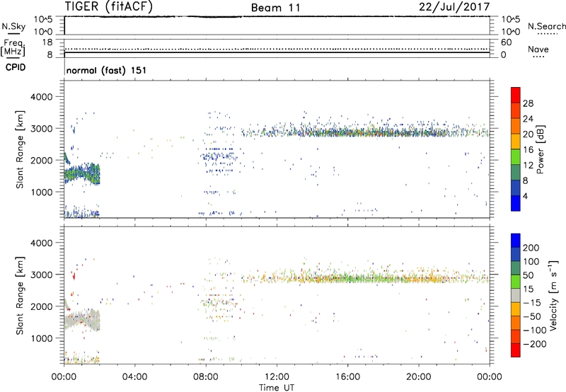Click the Time UT axis title
Viewport: 566px width, 392px height.
click(277, 387)
